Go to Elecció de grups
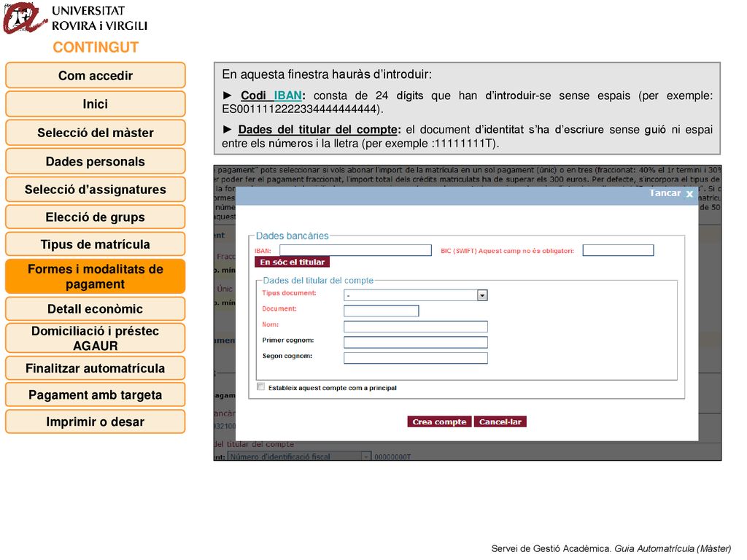The width and height of the screenshot is (747, 560). [x=96, y=217]
